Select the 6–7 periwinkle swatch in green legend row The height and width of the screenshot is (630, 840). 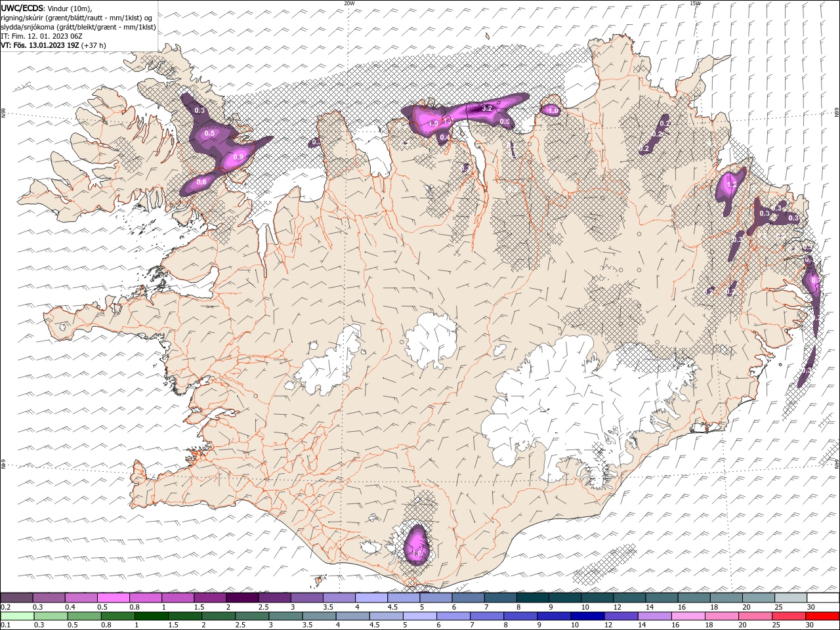point(453,616)
